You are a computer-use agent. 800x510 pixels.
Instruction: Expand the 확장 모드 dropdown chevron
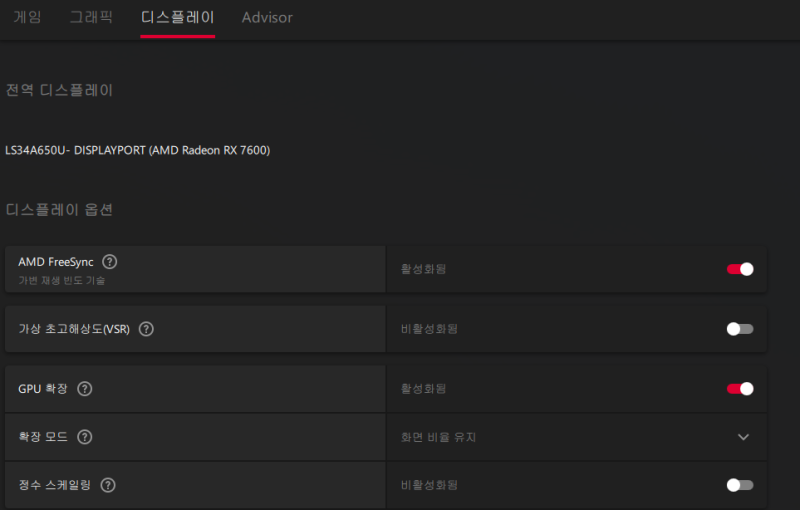coord(743,437)
